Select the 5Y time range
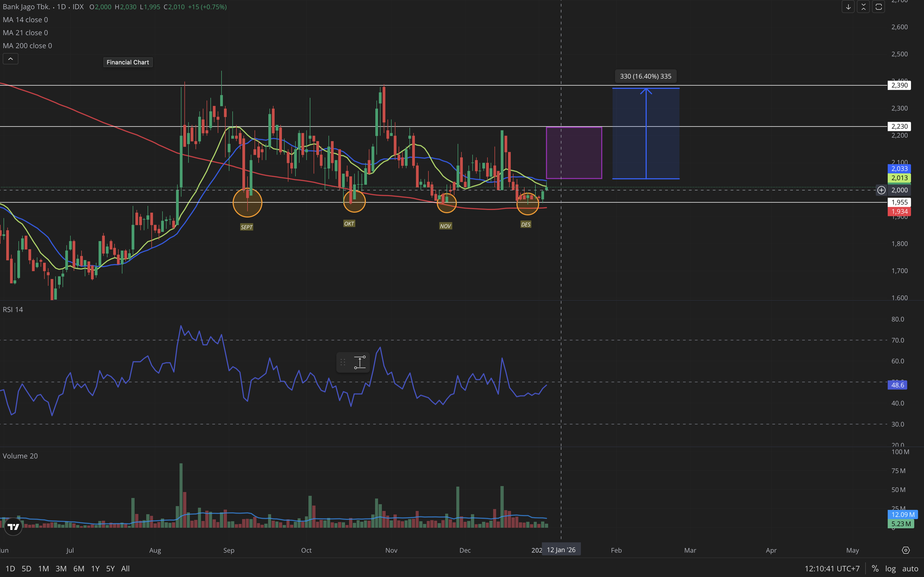 pos(110,568)
